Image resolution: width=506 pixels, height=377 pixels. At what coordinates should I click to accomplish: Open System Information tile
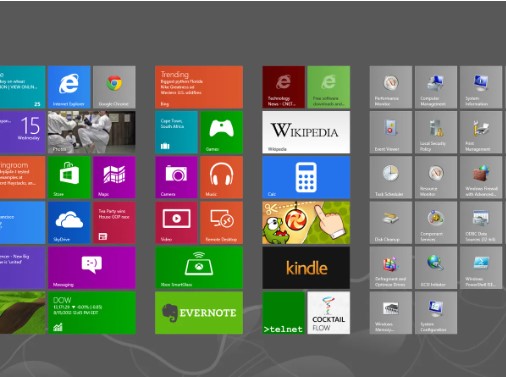point(481,87)
